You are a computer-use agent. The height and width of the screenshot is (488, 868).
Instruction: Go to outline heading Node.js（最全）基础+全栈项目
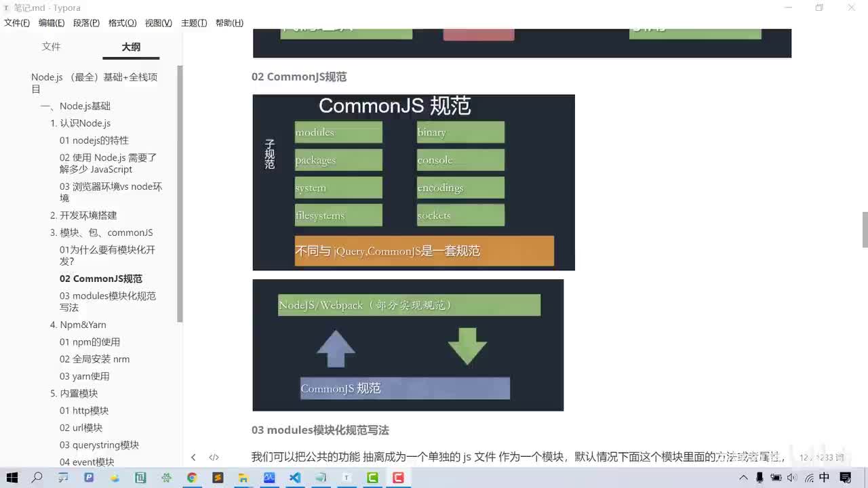coord(94,83)
